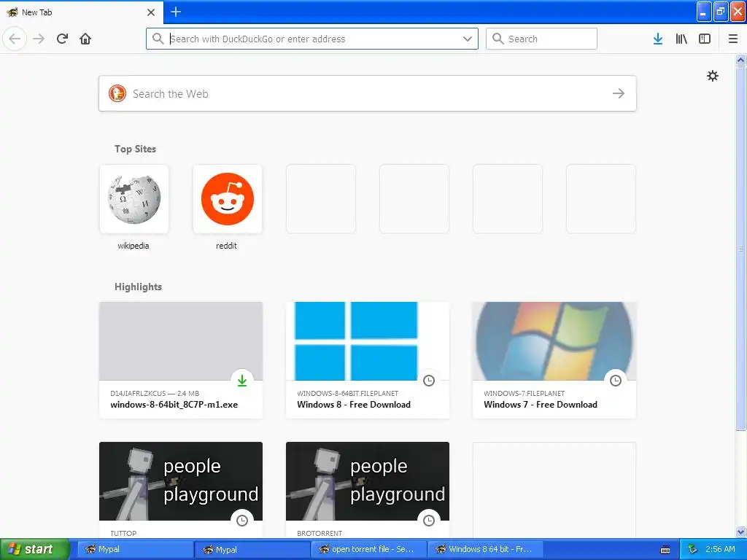747x560 pixels.
Task: Minimize the Mypal browser window
Action: click(x=704, y=12)
